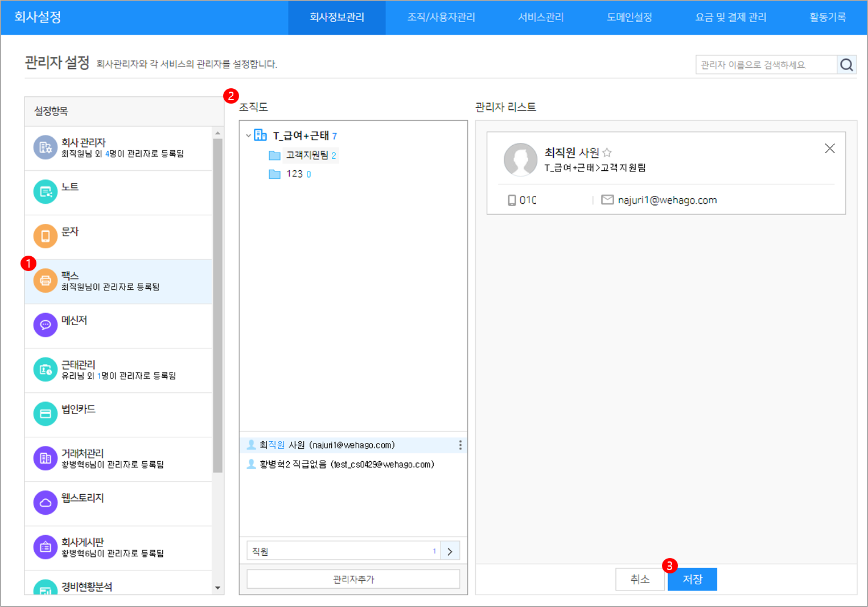Open the 근태관리 settings icon
This screenshot has height=607, width=868.
[46, 370]
